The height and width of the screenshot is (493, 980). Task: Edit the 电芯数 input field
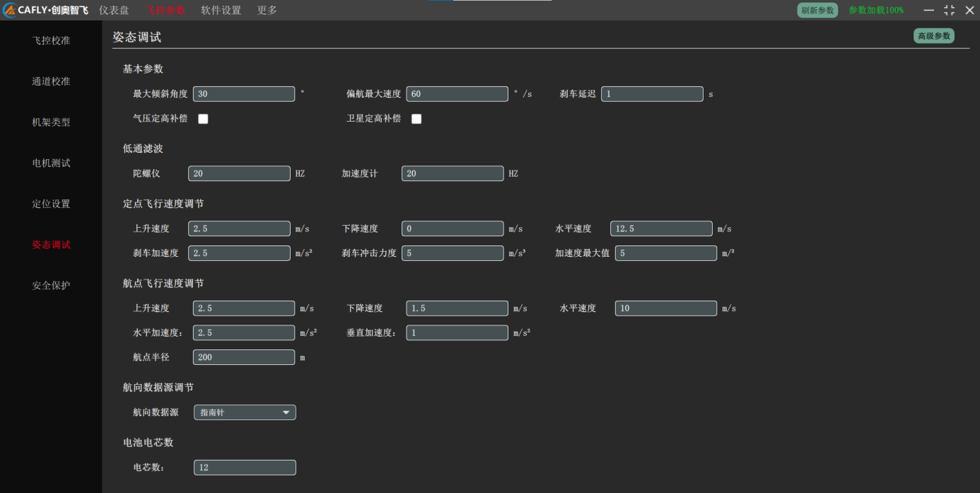coord(245,468)
